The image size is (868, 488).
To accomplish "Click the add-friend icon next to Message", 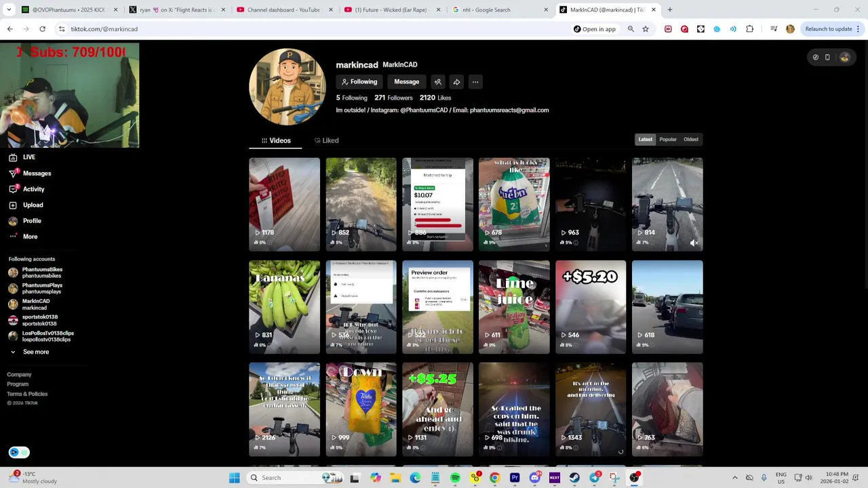I will pyautogui.click(x=438, y=82).
